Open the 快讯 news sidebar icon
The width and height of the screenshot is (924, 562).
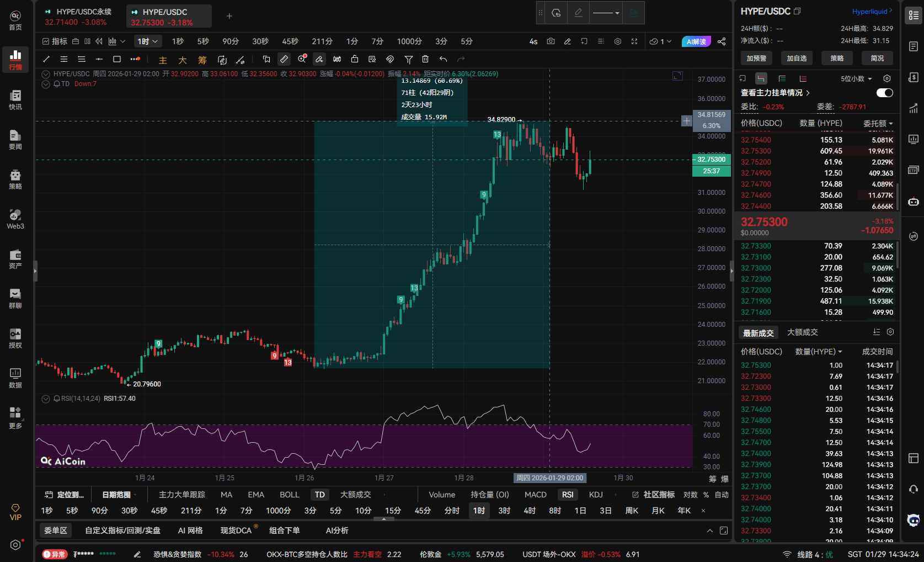pyautogui.click(x=15, y=100)
